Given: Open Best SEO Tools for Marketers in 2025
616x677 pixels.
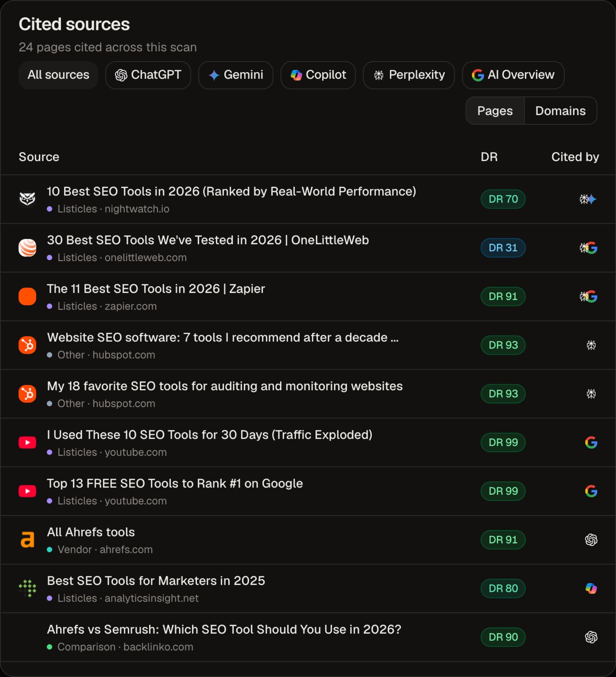Looking at the screenshot, I should tap(156, 580).
